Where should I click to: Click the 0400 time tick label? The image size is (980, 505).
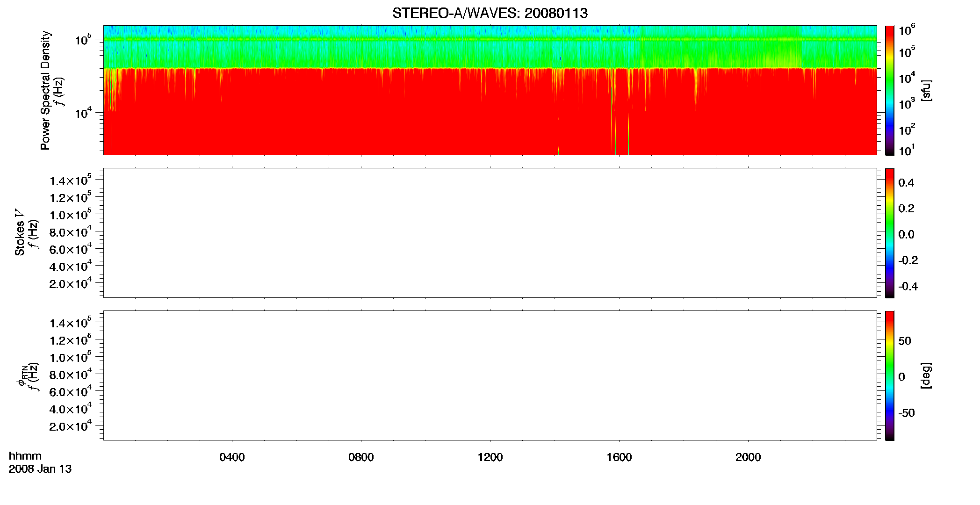pyautogui.click(x=232, y=457)
